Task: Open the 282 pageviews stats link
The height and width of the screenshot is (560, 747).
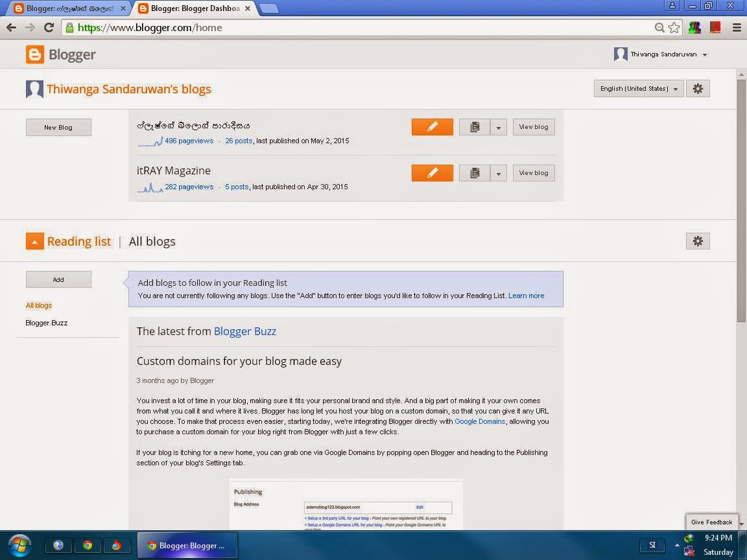Action: click(189, 187)
